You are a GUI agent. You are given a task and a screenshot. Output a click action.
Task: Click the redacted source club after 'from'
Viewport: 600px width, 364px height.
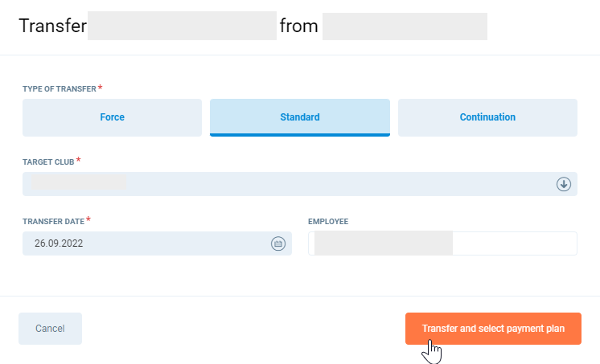[405, 26]
